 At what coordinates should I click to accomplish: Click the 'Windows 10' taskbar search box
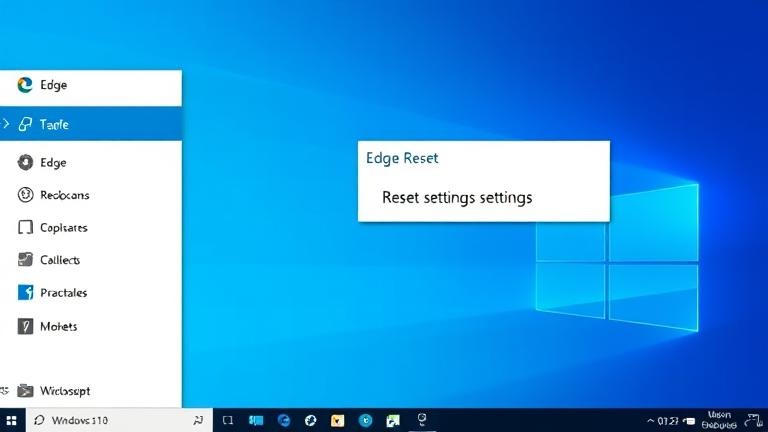[119, 420]
